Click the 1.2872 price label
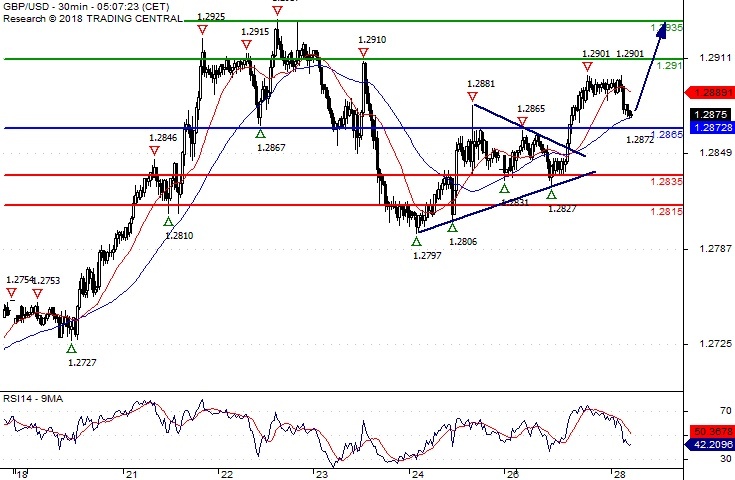The width and height of the screenshot is (735, 480). coord(640,140)
